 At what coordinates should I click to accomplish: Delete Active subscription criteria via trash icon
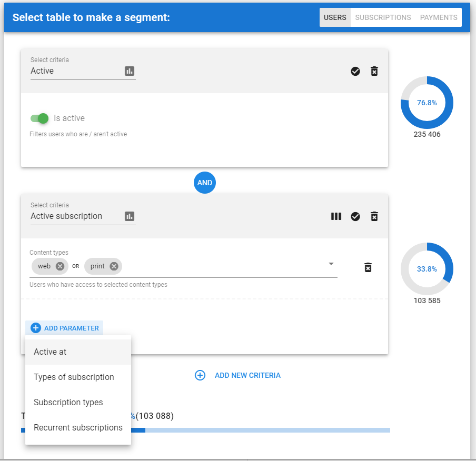pos(374,216)
